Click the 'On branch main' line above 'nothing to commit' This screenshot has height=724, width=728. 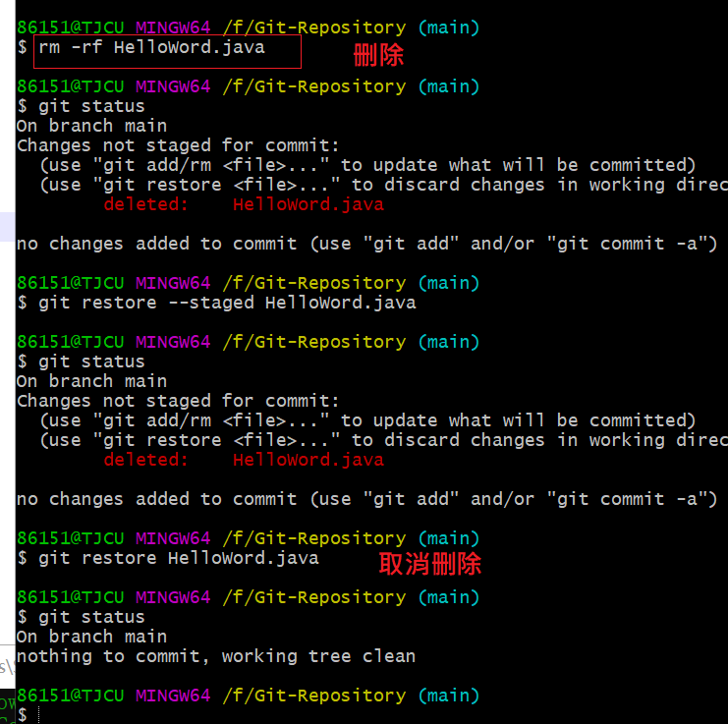coord(91,637)
